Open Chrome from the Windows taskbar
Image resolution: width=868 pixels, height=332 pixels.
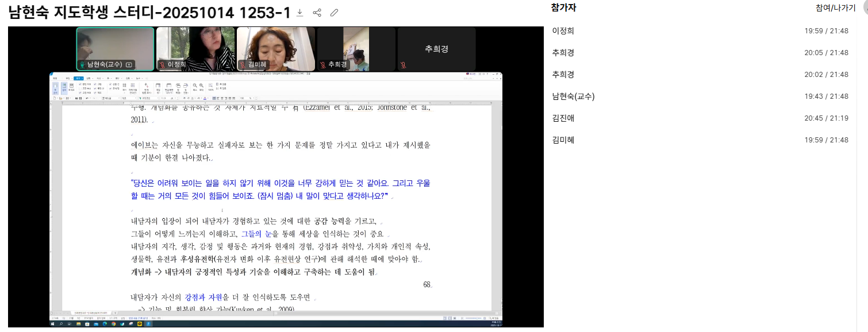[114, 324]
